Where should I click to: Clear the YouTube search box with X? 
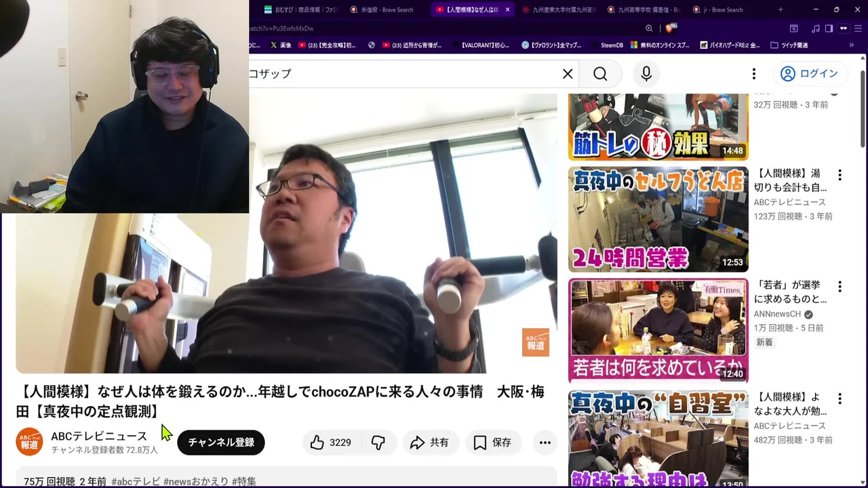coord(568,74)
